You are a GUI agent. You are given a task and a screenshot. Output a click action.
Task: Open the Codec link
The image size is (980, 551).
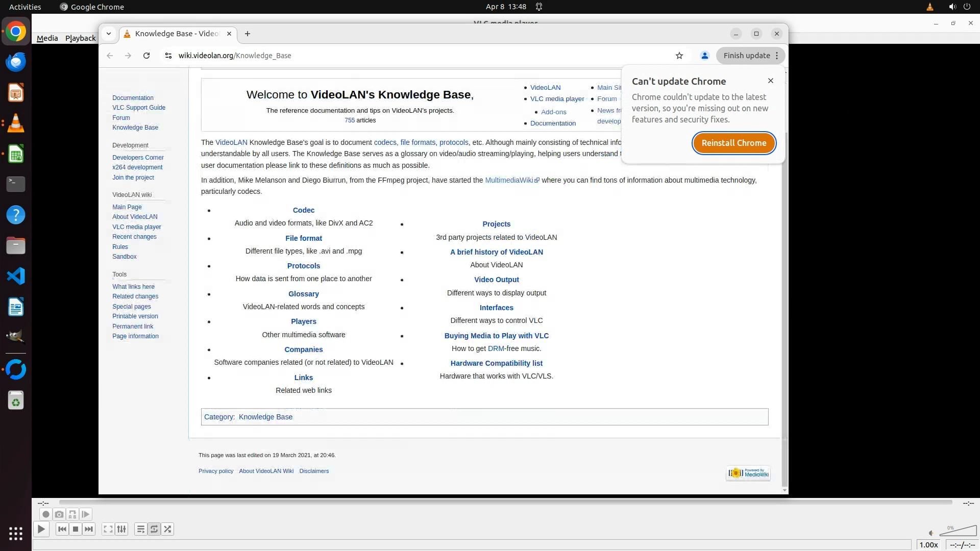(x=303, y=210)
